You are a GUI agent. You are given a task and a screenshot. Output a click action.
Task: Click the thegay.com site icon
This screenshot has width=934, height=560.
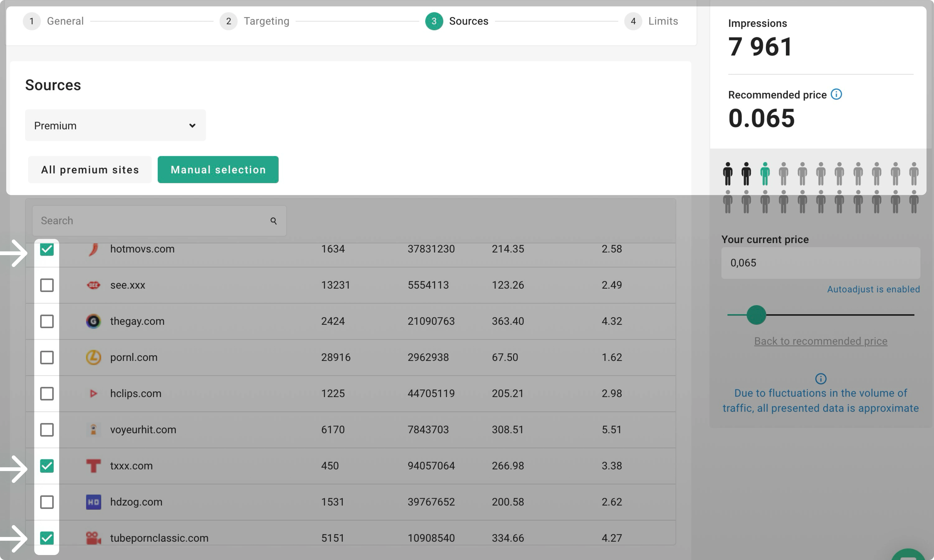pos(93,321)
